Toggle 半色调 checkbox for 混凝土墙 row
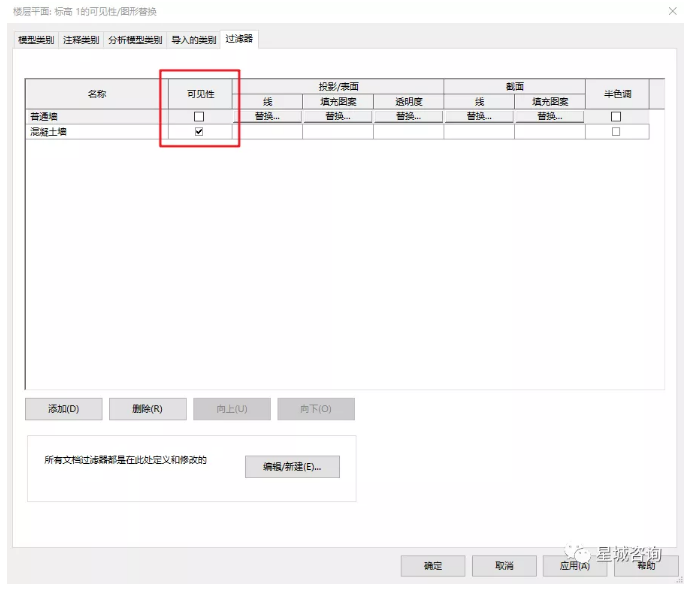 (616, 131)
